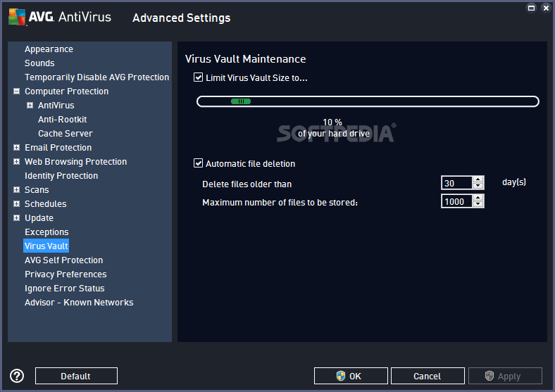This screenshot has width=555, height=392.
Task: Select the Schedules label
Action: 46,204
